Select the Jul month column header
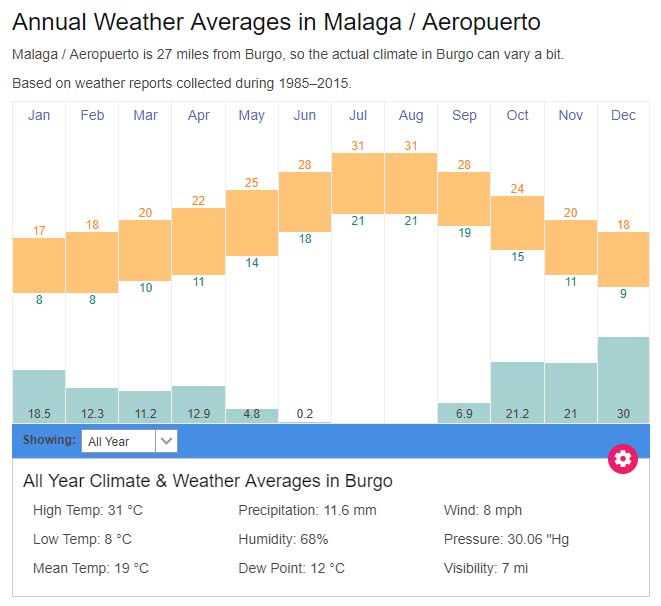The width and height of the screenshot is (661, 606). click(358, 115)
